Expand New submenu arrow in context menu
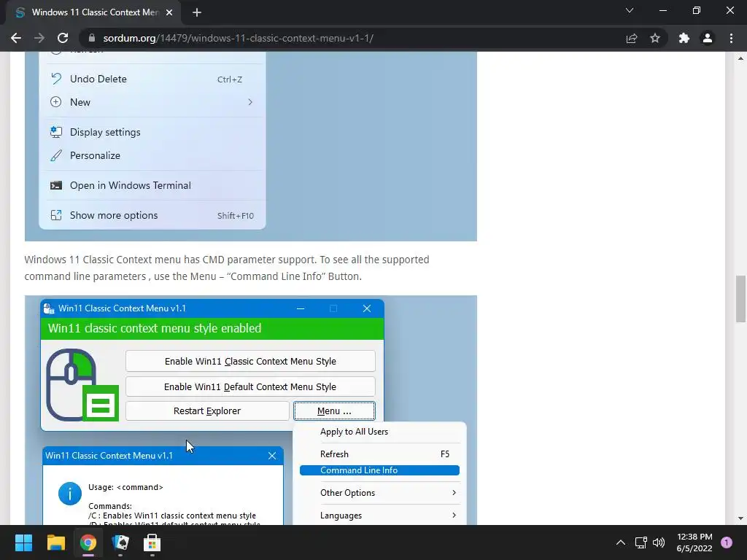747x560 pixels. (250, 102)
